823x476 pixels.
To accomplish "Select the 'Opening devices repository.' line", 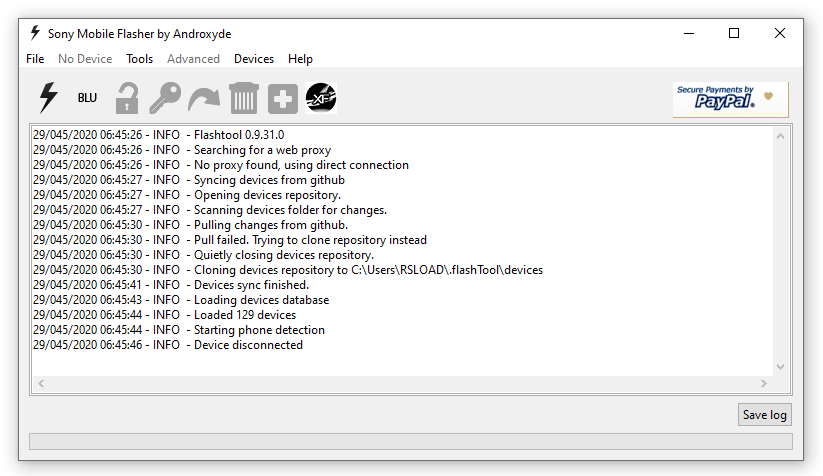I will click(187, 195).
